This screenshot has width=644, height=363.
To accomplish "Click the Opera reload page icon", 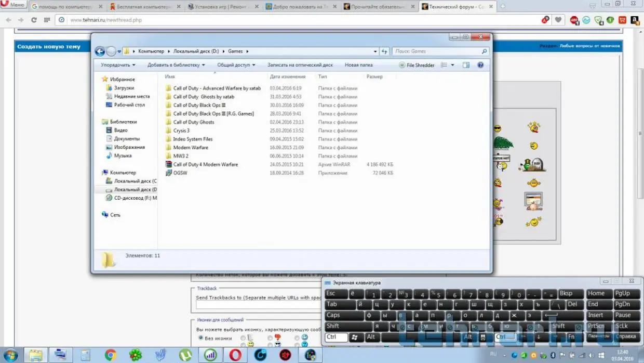I will click(34, 20).
